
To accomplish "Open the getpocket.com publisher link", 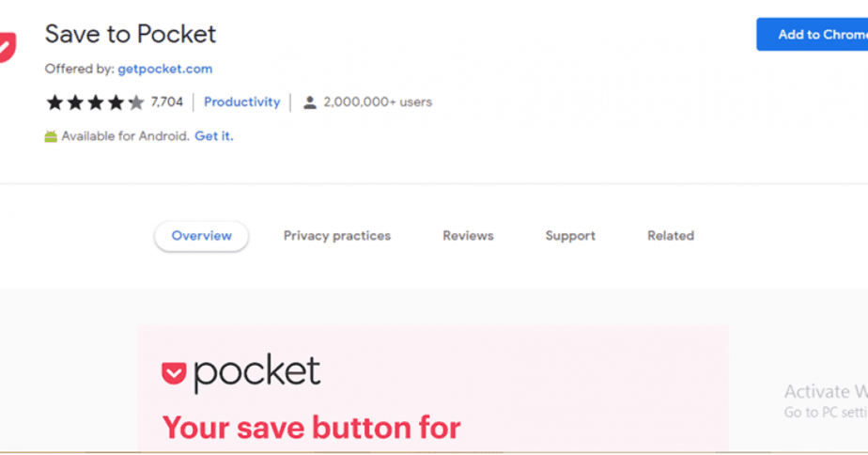I will tap(165, 69).
